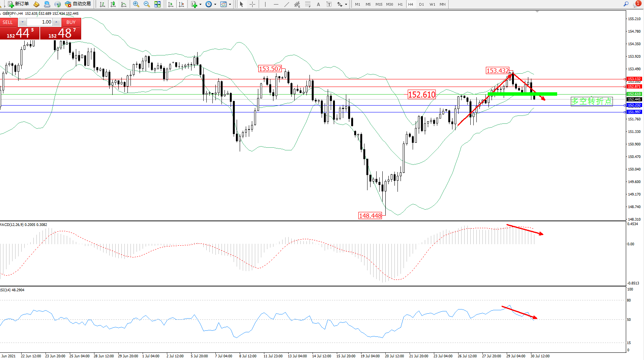
Task: Expand the chart templates dropdown arrow
Action: point(230,5)
